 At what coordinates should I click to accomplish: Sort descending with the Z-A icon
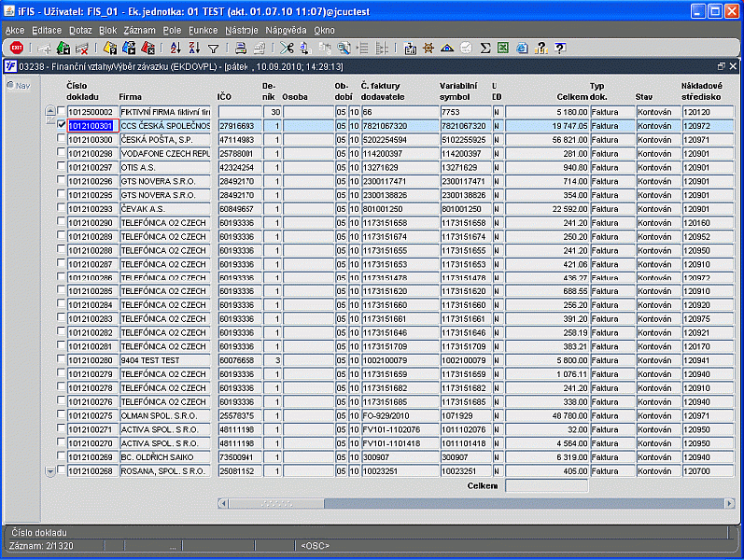click(x=194, y=48)
